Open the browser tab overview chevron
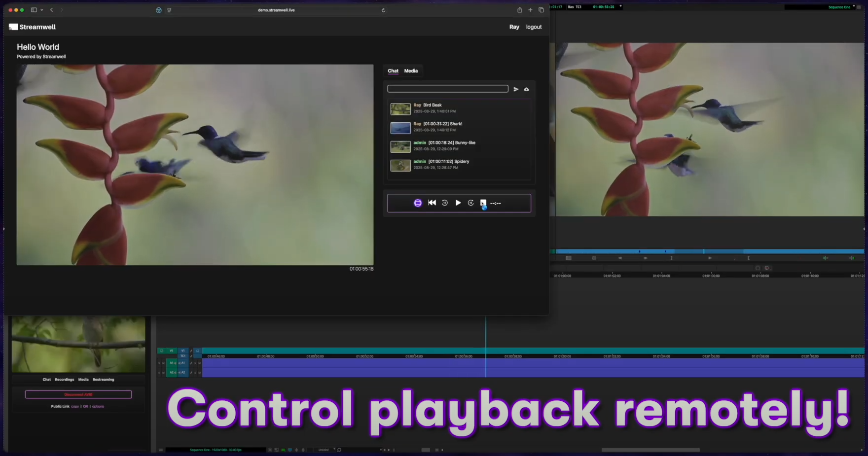868x456 pixels. click(x=42, y=9)
